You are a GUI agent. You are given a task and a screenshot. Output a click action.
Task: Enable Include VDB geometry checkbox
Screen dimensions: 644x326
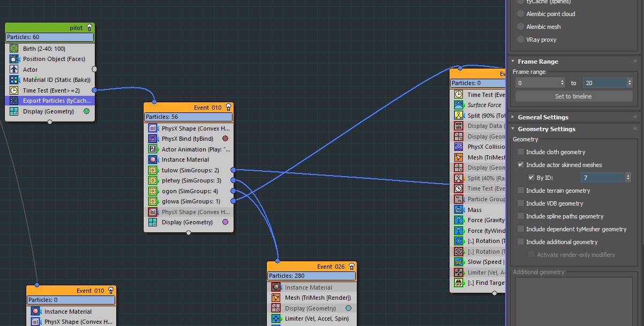(521, 203)
